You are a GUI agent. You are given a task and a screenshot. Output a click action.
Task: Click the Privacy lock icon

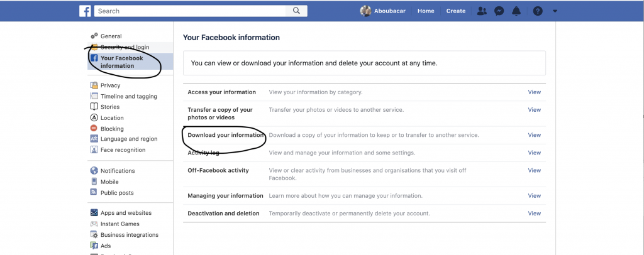click(x=94, y=85)
